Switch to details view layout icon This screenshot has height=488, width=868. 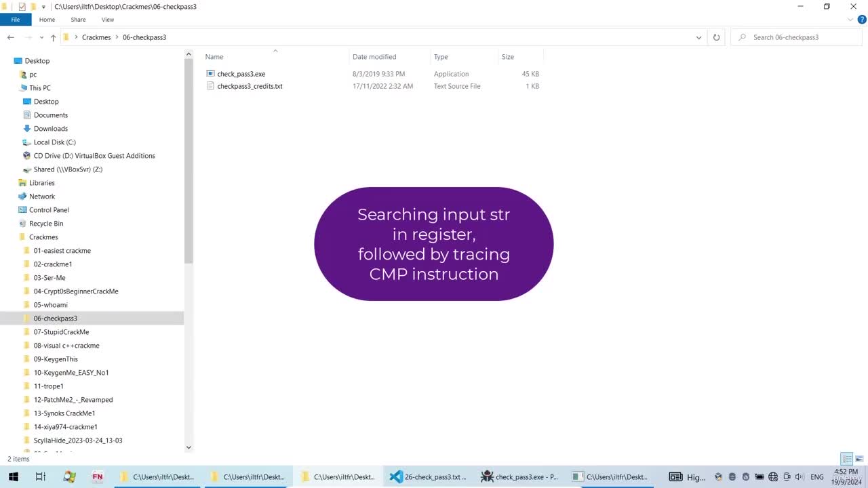tap(846, 459)
